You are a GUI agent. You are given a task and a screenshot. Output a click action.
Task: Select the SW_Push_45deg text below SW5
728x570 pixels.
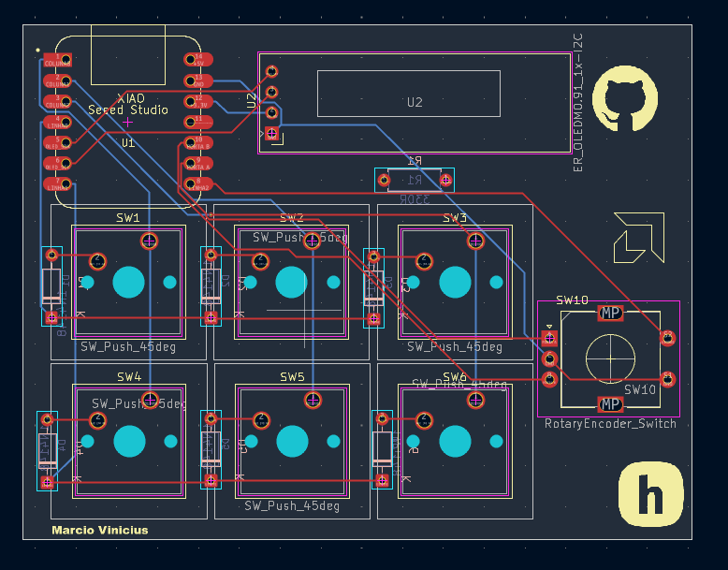(292, 506)
